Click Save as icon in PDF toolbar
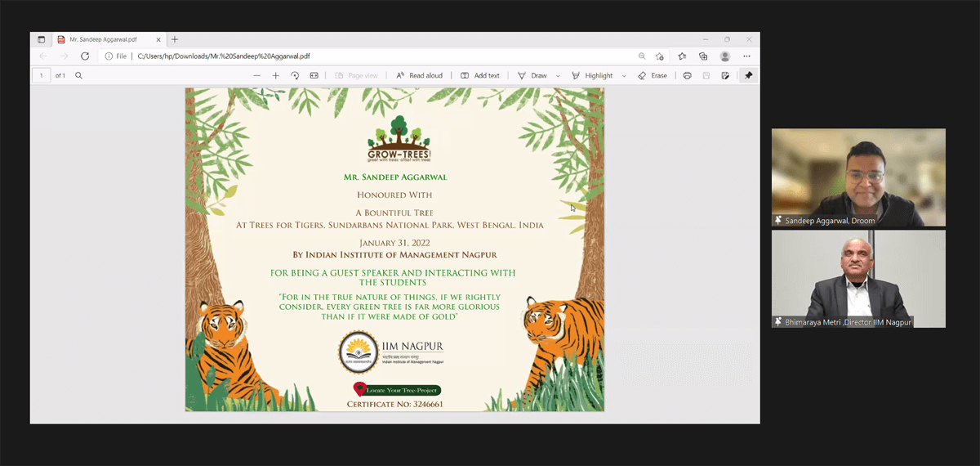980x466 pixels. [726, 75]
